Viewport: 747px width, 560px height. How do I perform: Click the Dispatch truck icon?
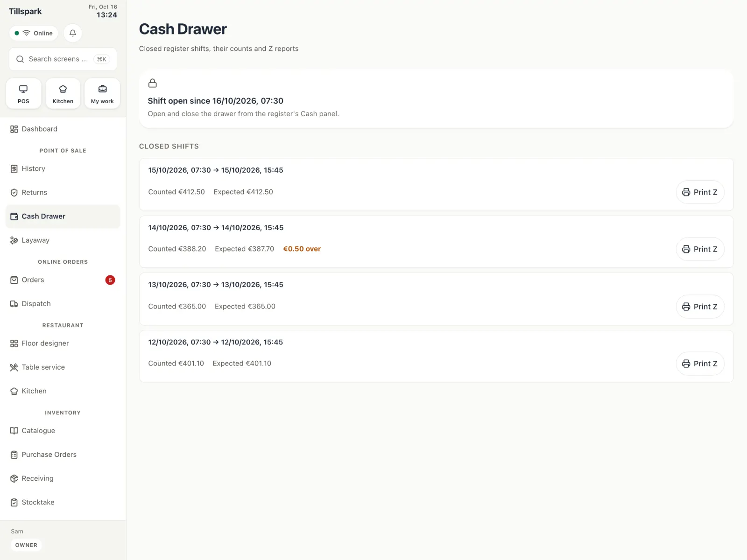(x=14, y=304)
